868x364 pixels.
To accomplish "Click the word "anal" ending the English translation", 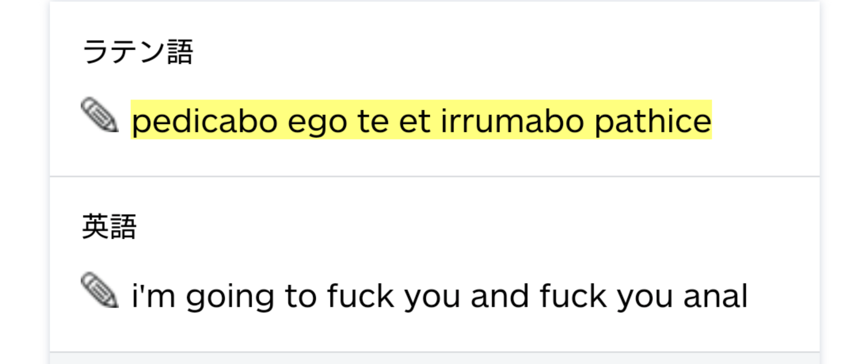I will 715,296.
